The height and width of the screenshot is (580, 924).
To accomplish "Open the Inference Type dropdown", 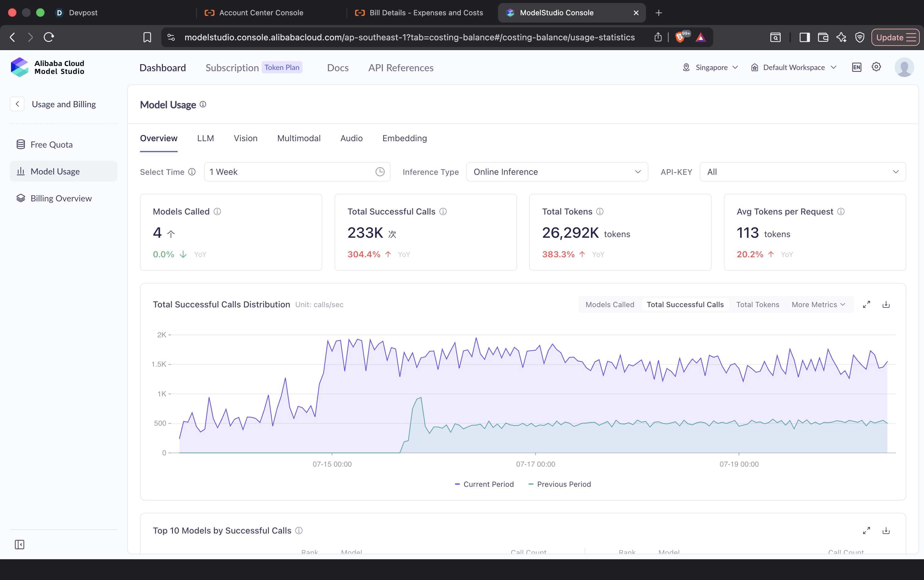I will click(557, 172).
